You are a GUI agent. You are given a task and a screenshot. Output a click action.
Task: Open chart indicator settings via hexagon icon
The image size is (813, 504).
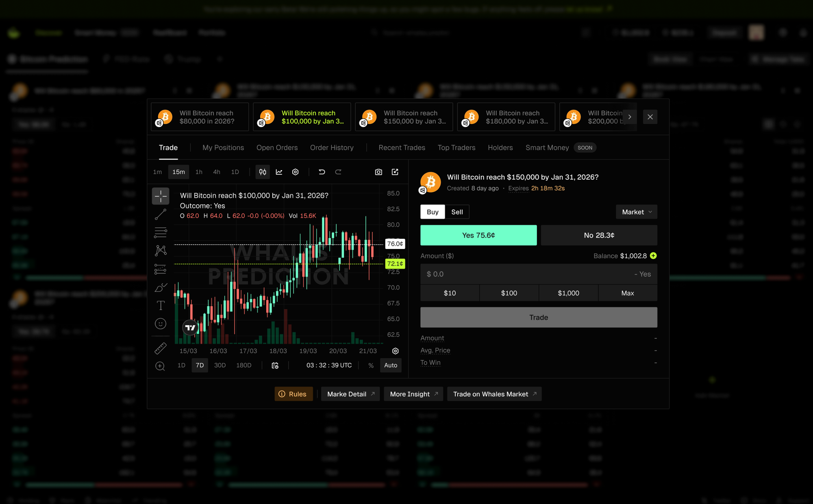pyautogui.click(x=295, y=172)
